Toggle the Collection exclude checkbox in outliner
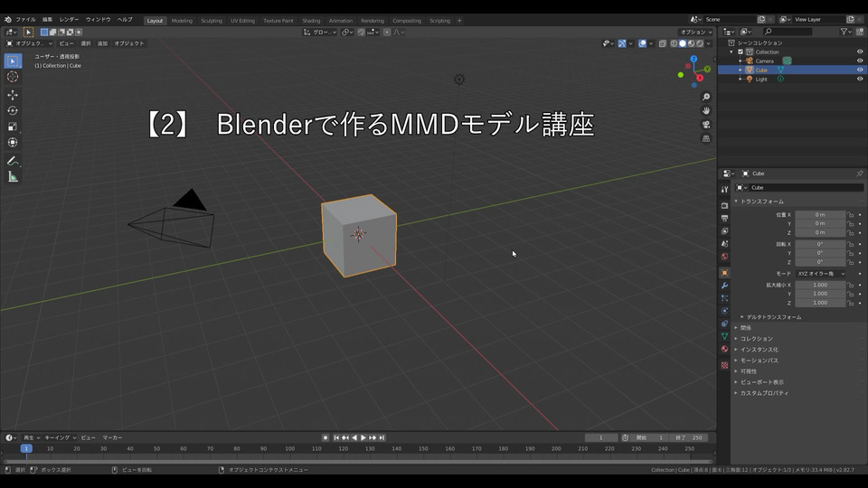The image size is (868, 488). [741, 52]
